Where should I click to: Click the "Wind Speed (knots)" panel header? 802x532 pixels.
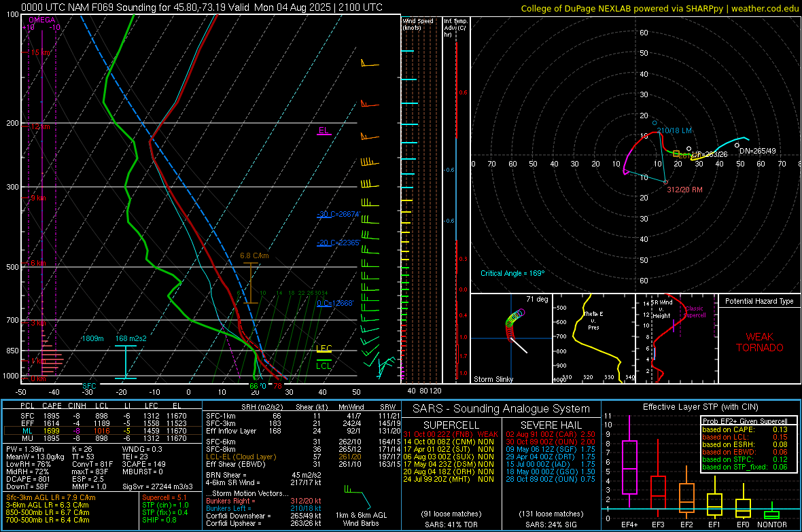point(418,24)
